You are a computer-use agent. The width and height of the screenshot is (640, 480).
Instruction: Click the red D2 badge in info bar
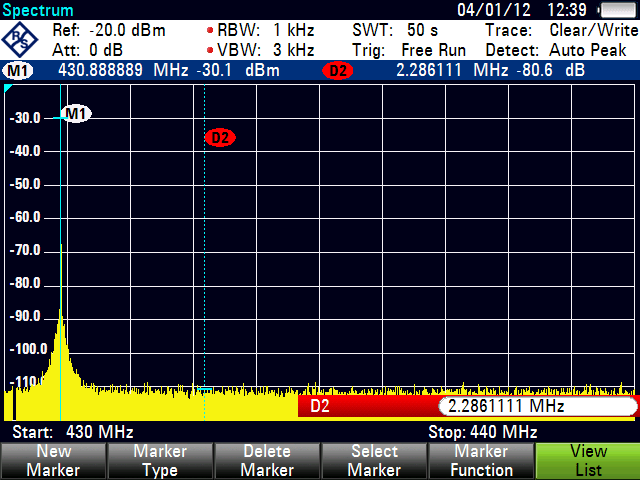[x=337, y=71]
